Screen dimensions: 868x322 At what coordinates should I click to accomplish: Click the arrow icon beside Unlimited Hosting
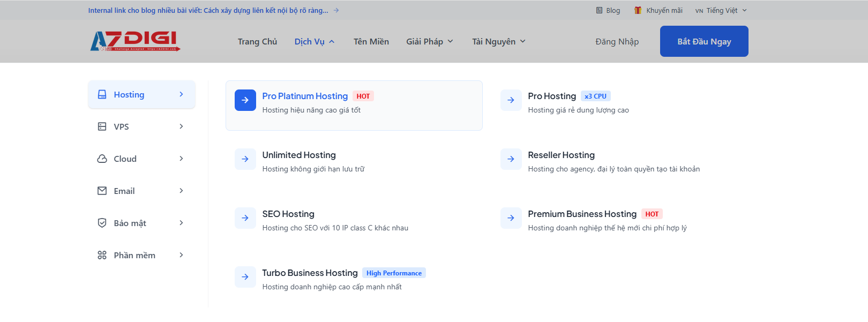pos(245,159)
